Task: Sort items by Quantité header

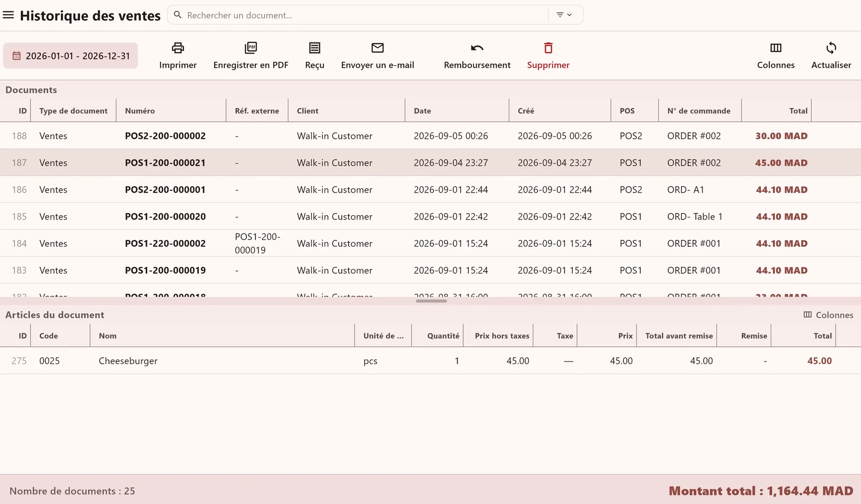Action: (x=443, y=336)
